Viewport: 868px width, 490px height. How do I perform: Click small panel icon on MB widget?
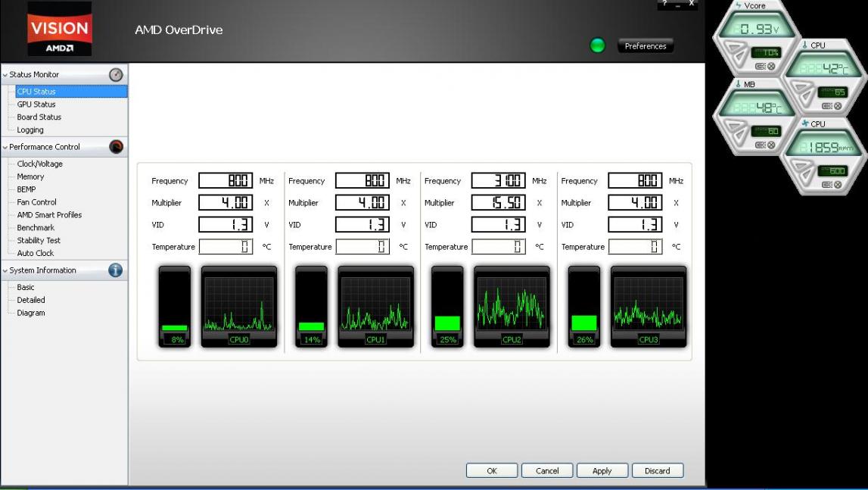pyautogui.click(x=760, y=145)
